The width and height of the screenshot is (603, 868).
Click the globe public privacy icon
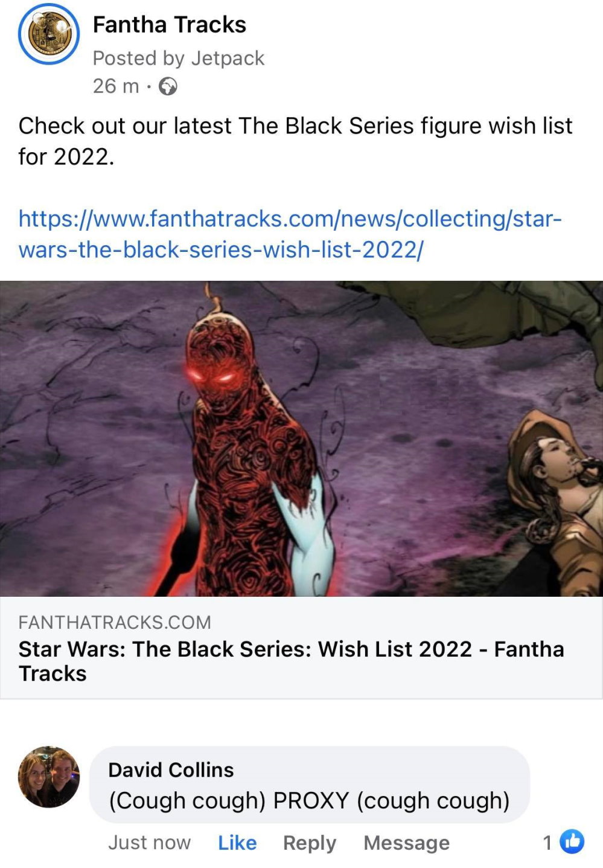click(168, 86)
